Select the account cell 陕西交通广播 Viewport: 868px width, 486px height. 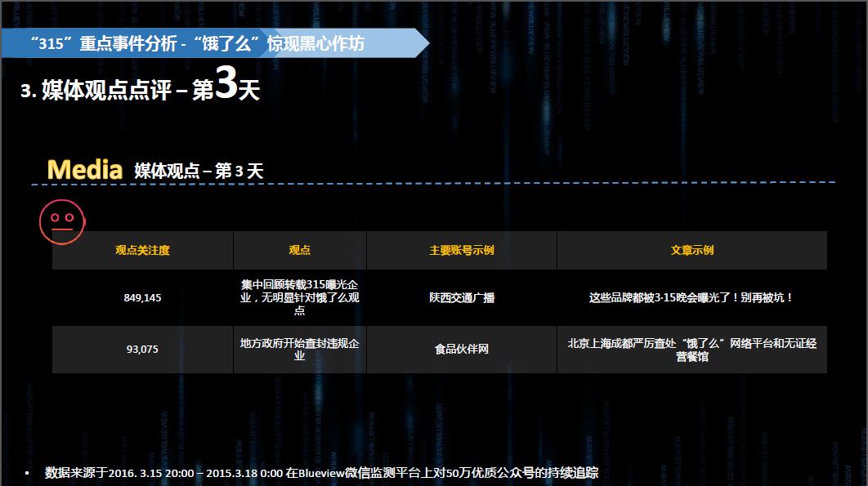pyautogui.click(x=462, y=298)
